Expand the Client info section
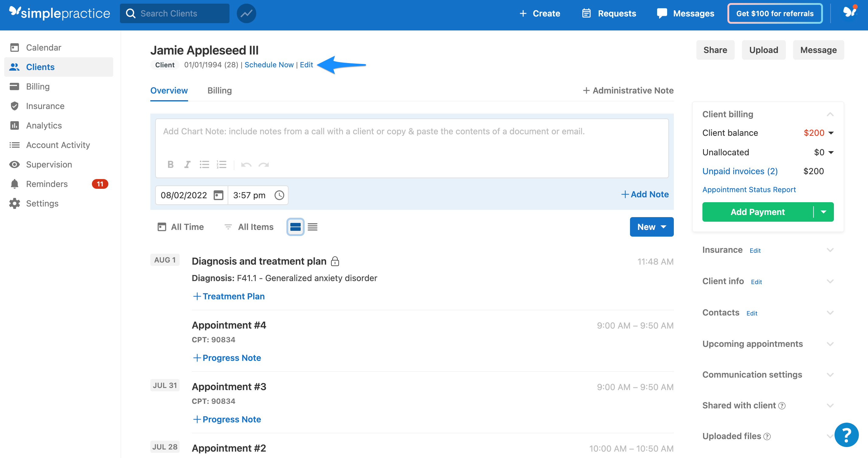The height and width of the screenshot is (458, 868). pyautogui.click(x=831, y=281)
